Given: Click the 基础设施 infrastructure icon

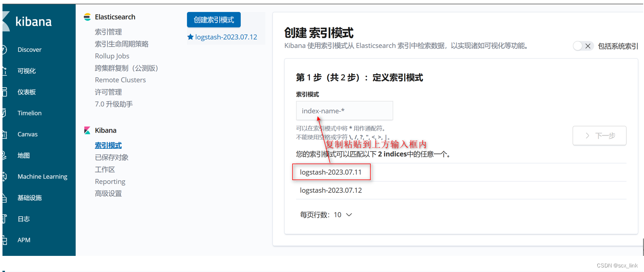Looking at the screenshot, I should (5, 198).
